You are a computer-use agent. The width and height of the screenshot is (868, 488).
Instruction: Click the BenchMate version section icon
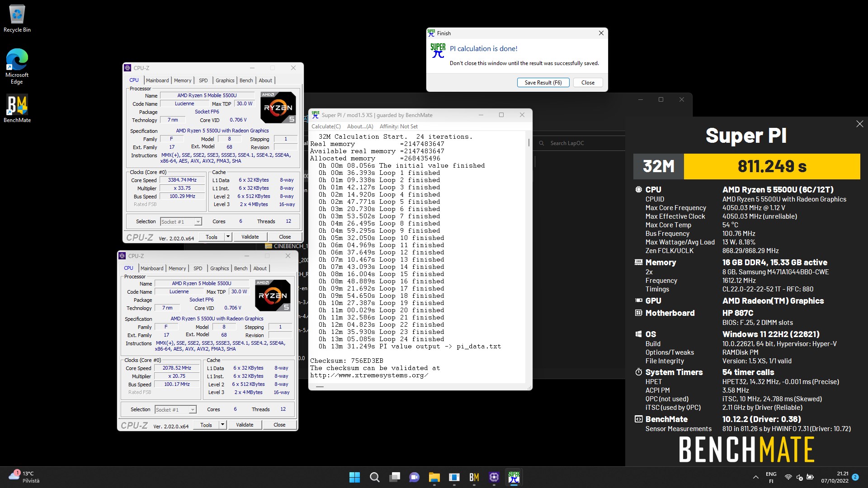click(638, 419)
